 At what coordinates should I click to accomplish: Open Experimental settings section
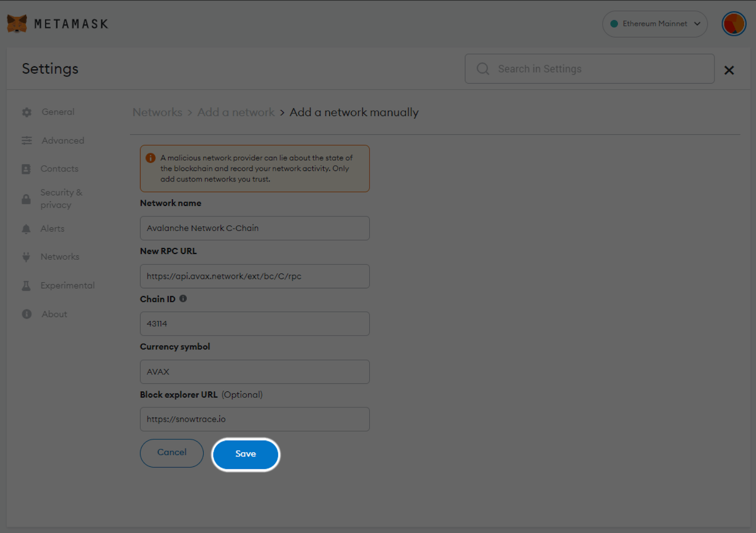(x=68, y=286)
